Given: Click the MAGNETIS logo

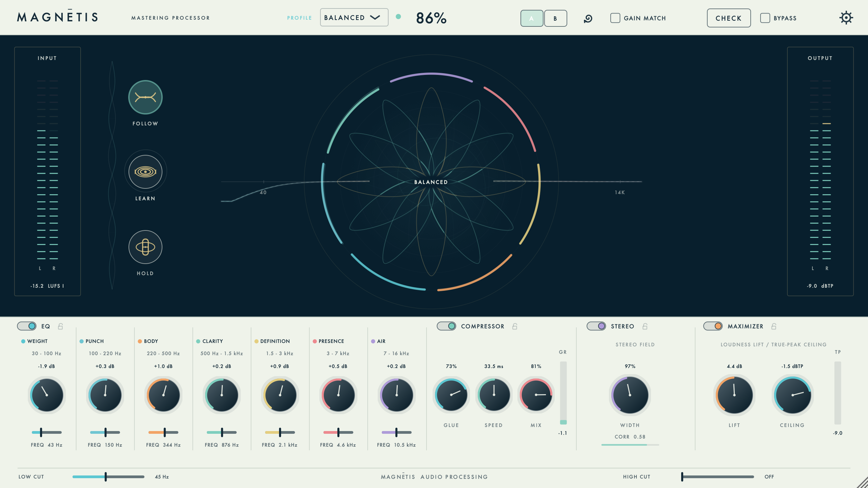Looking at the screenshot, I should coord(58,17).
